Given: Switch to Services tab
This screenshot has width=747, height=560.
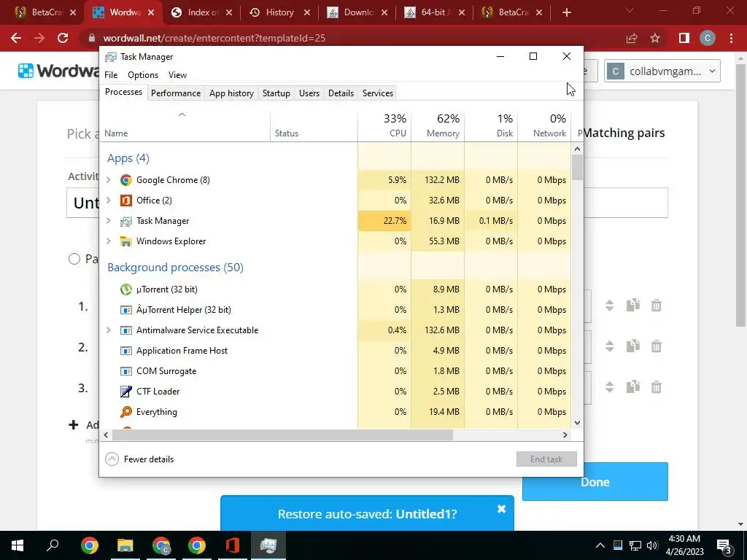Looking at the screenshot, I should tap(378, 93).
